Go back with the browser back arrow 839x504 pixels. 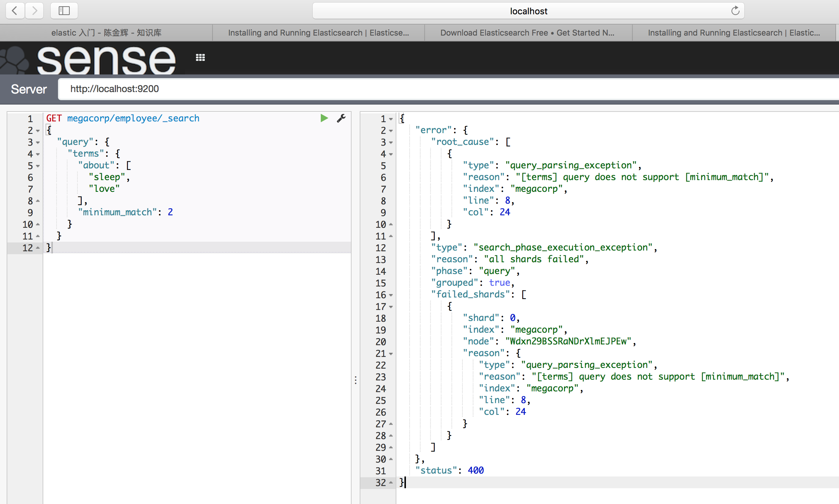click(15, 11)
